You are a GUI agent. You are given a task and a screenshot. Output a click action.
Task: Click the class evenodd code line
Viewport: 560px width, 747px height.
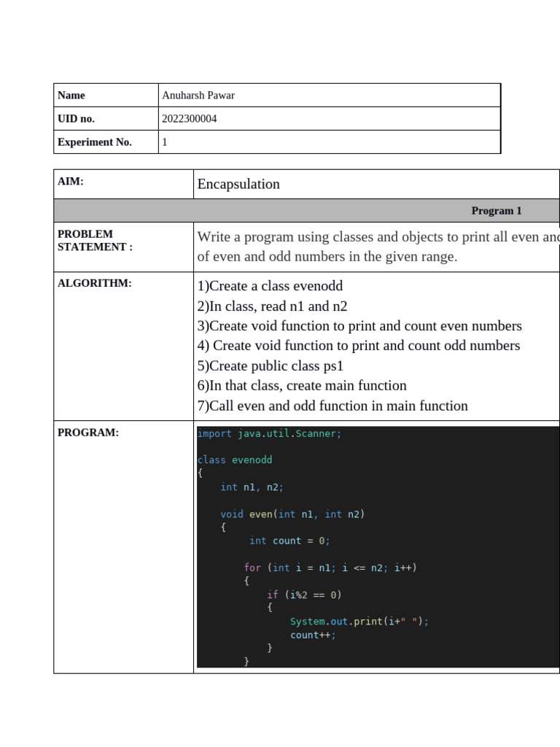[x=235, y=460]
